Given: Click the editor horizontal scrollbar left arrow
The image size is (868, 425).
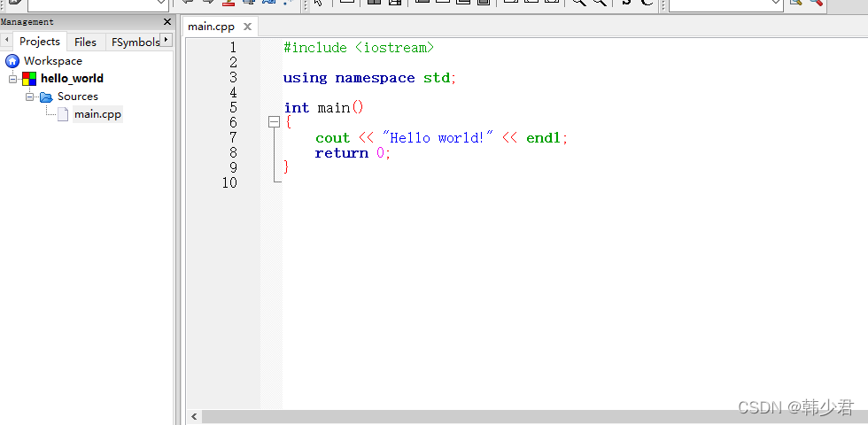Looking at the screenshot, I should (194, 416).
